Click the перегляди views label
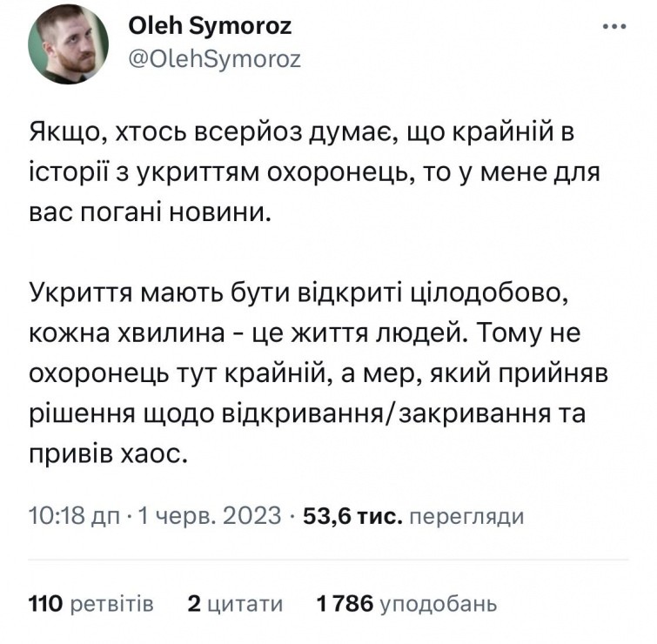 (x=466, y=517)
